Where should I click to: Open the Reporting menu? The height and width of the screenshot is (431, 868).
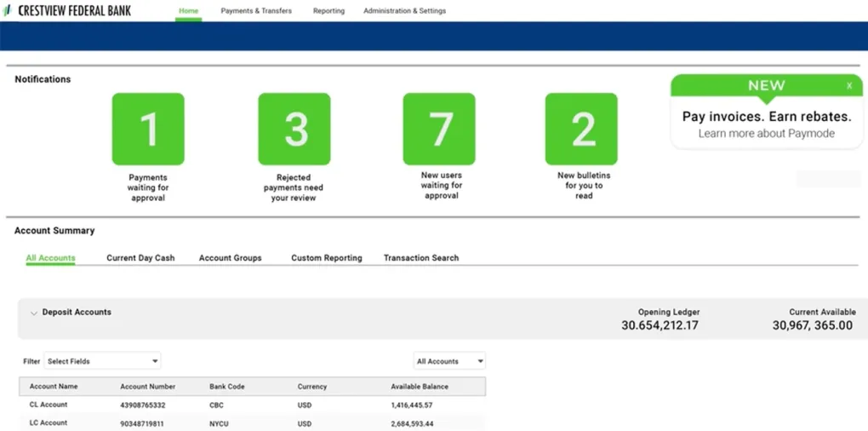pos(328,11)
